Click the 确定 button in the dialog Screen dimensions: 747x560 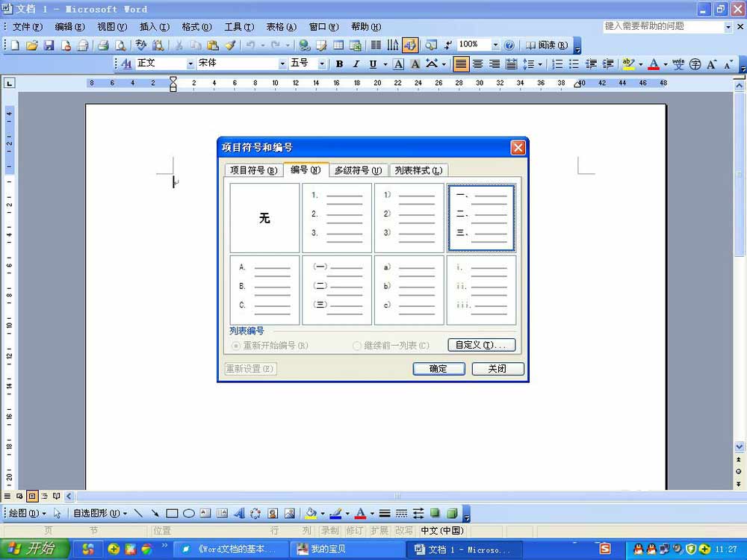coord(438,369)
